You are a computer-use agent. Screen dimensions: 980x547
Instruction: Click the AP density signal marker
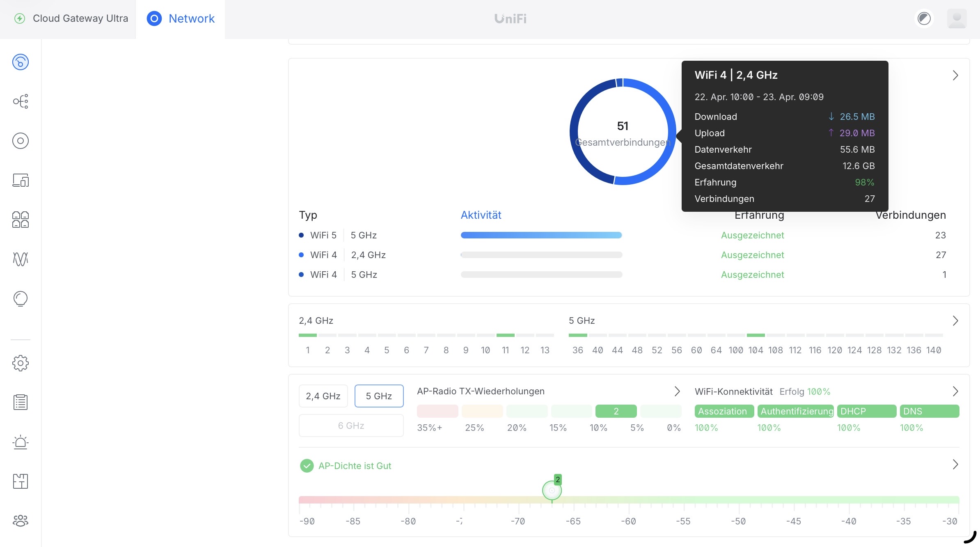pyautogui.click(x=552, y=490)
